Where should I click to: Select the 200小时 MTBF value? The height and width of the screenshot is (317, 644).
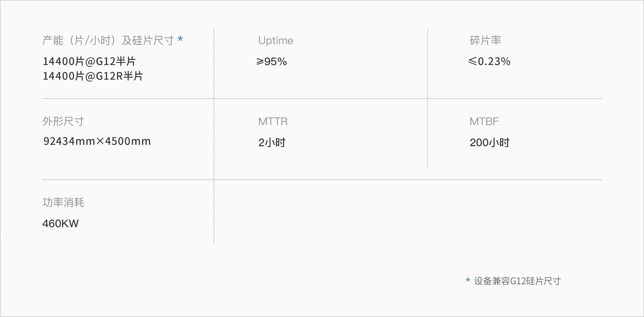click(489, 143)
